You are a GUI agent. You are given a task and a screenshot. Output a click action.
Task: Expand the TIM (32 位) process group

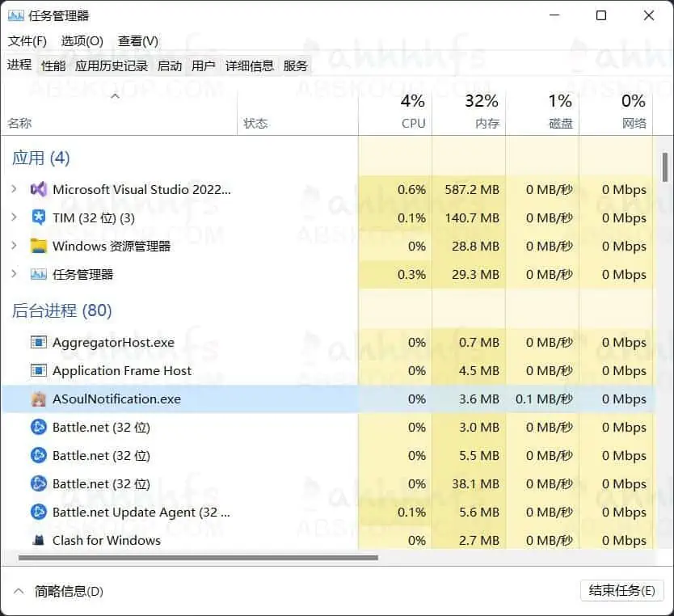point(15,217)
